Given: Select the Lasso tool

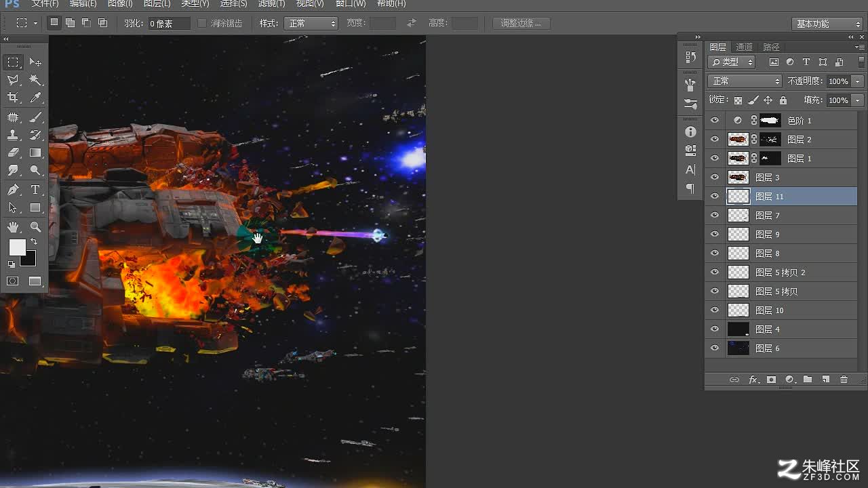Looking at the screenshot, I should tap(13, 80).
